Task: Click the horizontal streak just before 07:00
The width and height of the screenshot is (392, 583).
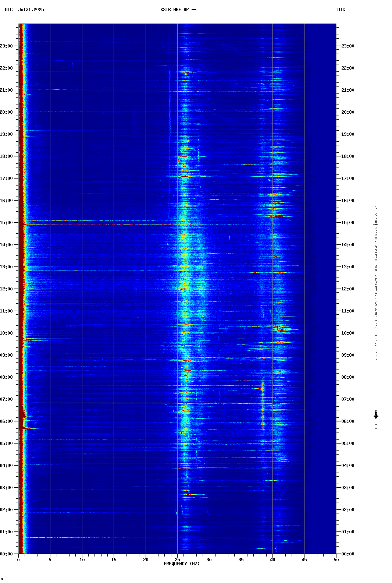Action: click(x=158, y=403)
